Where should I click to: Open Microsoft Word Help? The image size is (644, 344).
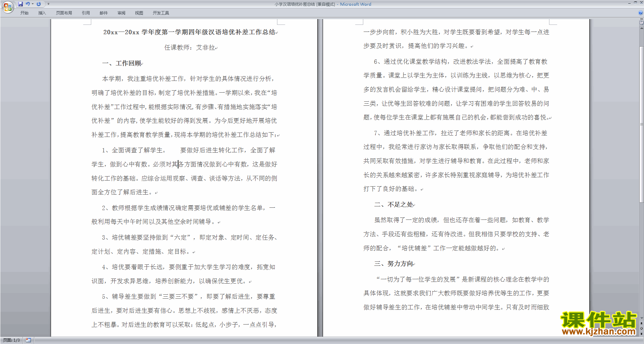coord(641,13)
